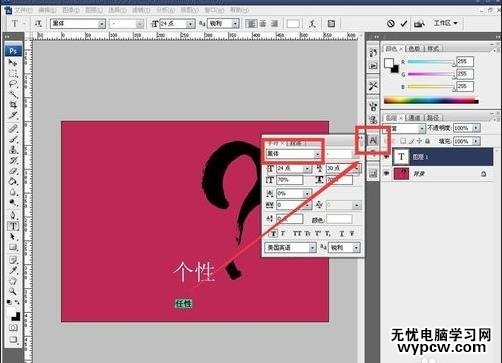Toggle faux italic in Character panel
This screenshot has width=502, height=363.
coord(283,234)
